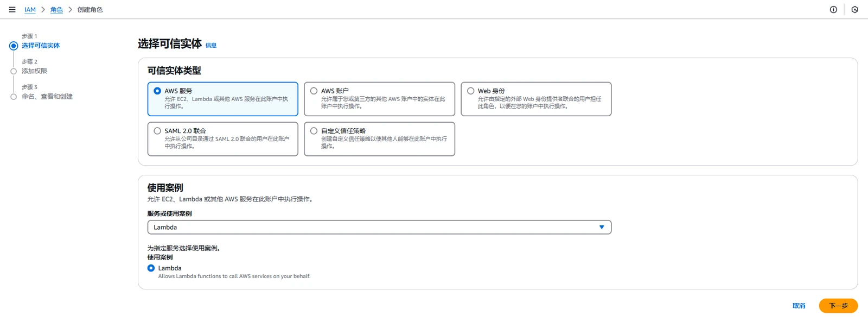Click the 可信实体类型 section heading
Image resolution: width=868 pixels, height=328 pixels.
174,71
